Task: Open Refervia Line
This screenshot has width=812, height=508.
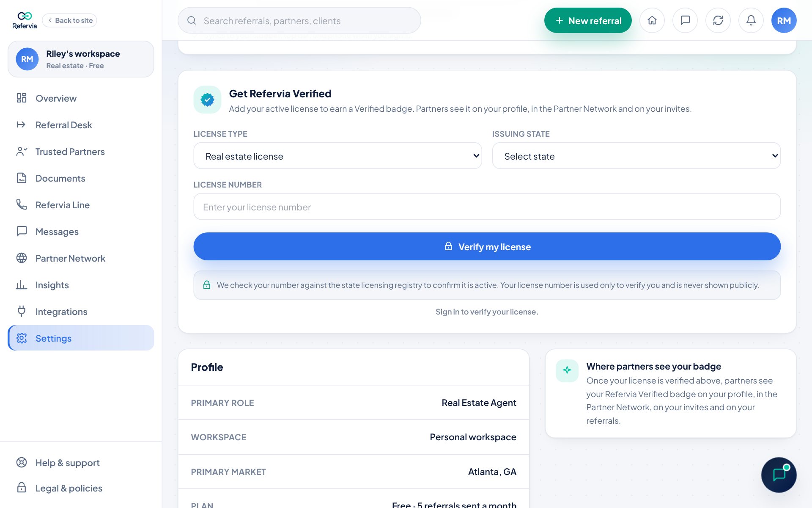Action: [81, 205]
